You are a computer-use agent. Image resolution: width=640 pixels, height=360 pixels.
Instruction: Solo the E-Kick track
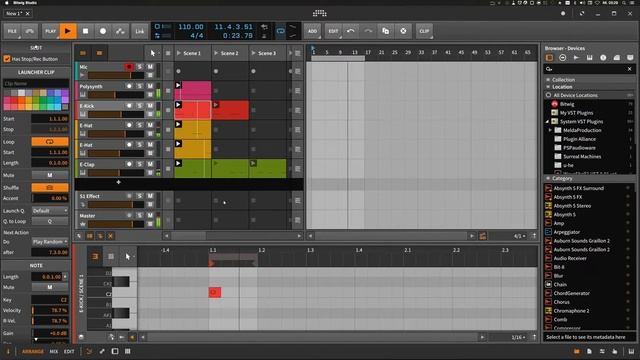coord(140,106)
